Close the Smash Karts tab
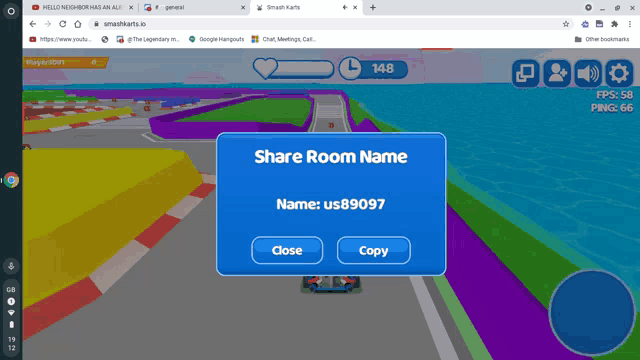 355,7
